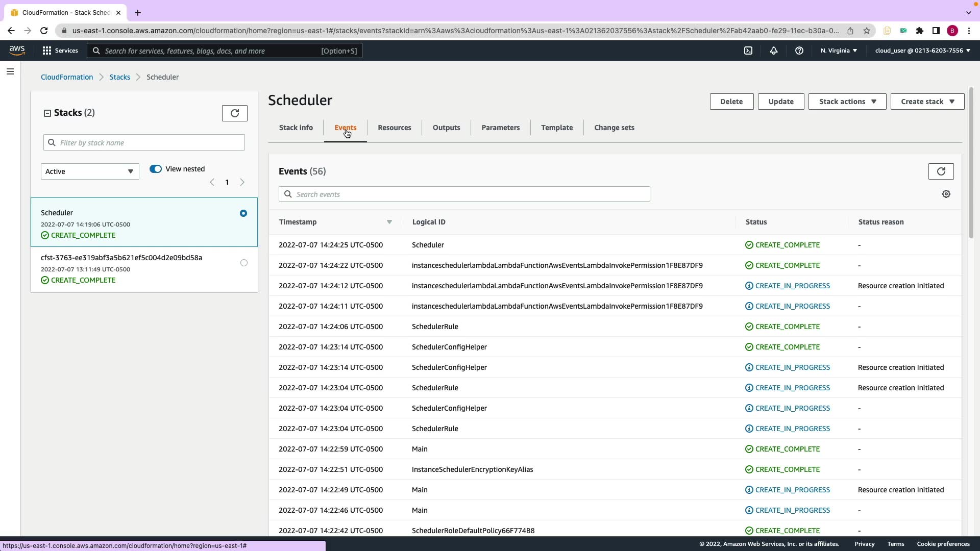The image size is (980, 551).
Task: Open the notifications bell icon
Action: tap(774, 51)
